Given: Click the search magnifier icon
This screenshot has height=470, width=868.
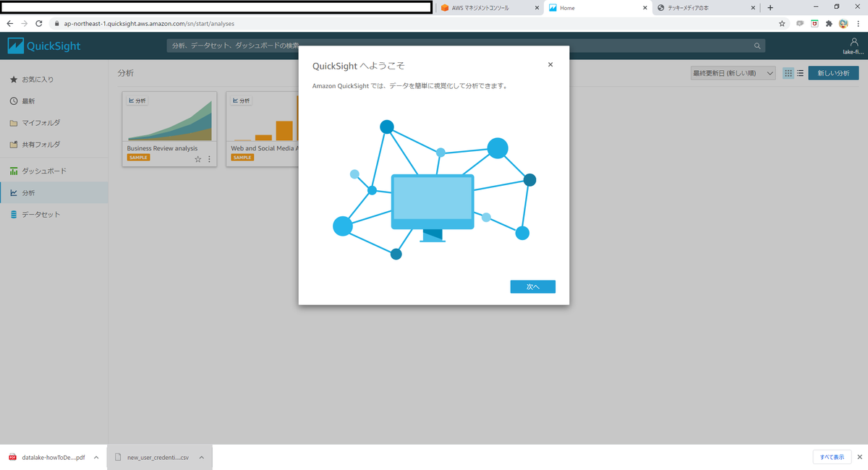Looking at the screenshot, I should 757,46.
